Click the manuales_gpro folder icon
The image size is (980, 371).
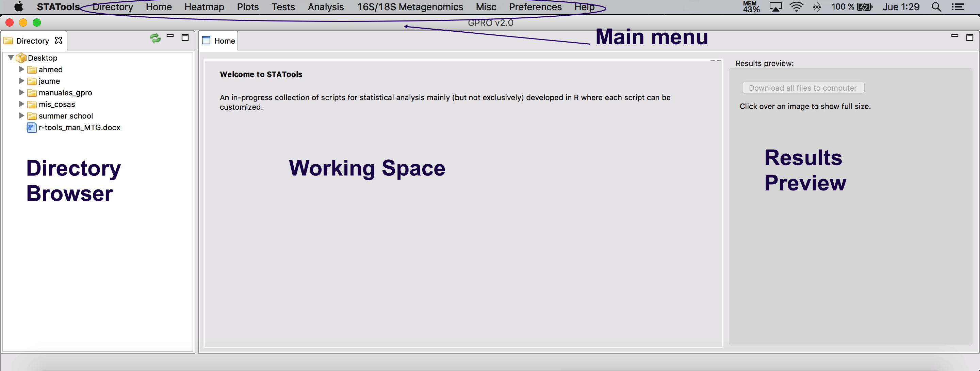click(x=32, y=93)
